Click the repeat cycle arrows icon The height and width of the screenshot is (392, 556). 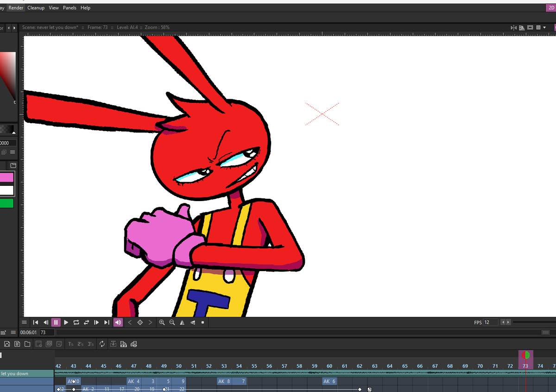pyautogui.click(x=102, y=344)
